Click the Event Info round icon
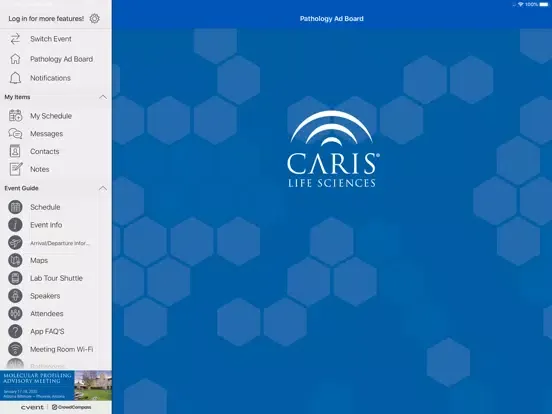 tap(15, 225)
